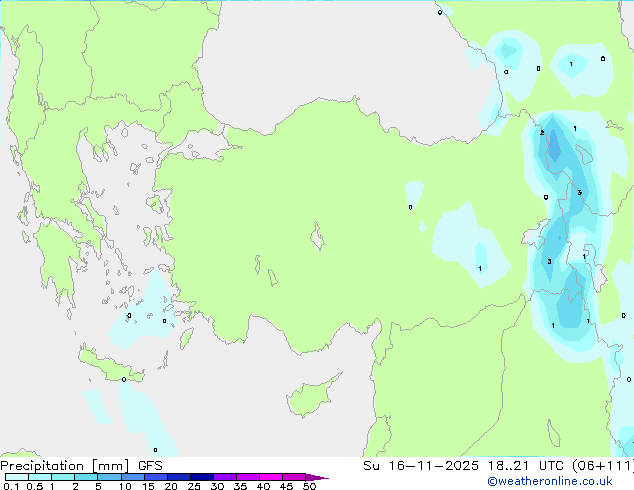Click the '(06+111)' forecast run text

603,466
